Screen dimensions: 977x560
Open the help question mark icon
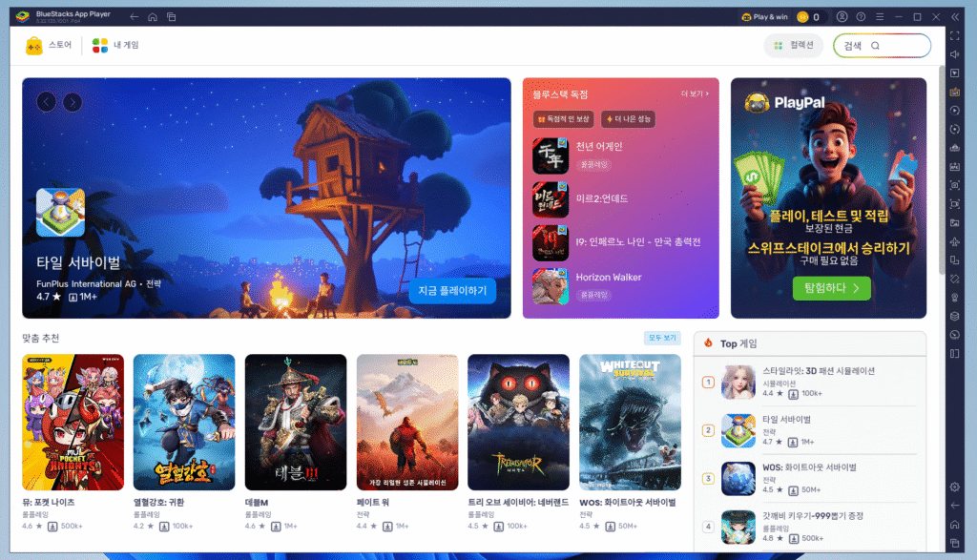click(862, 17)
